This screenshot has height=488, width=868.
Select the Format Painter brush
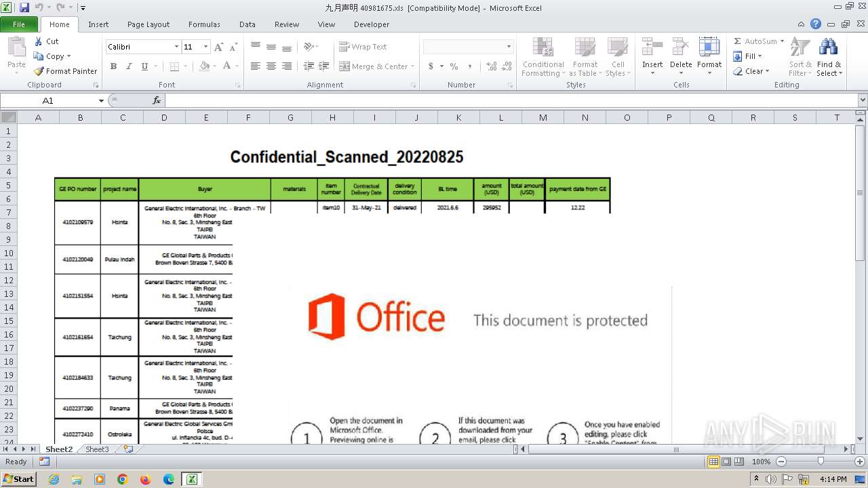(x=39, y=71)
